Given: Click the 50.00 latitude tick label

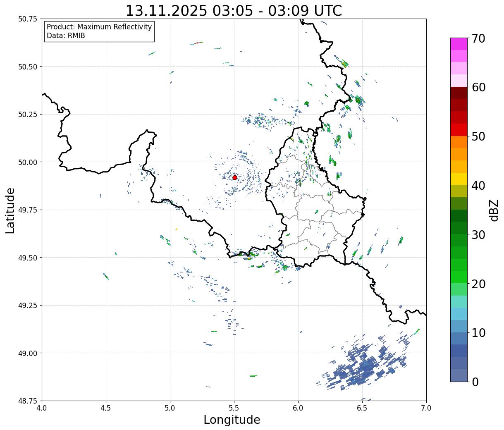Looking at the screenshot, I should (28, 162).
